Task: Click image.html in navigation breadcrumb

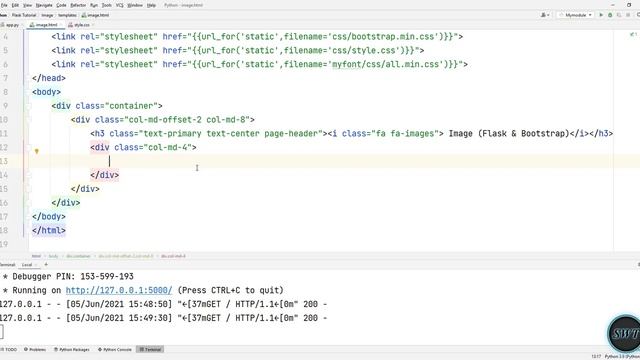Action: pyautogui.click(x=96, y=15)
